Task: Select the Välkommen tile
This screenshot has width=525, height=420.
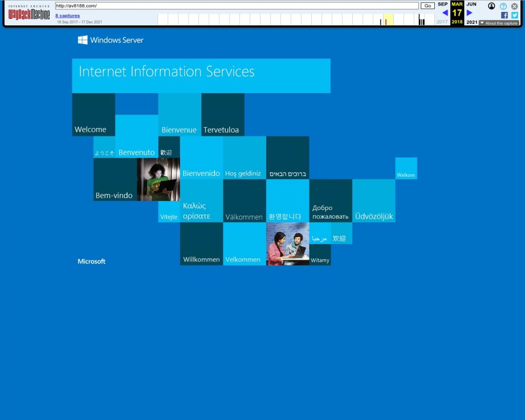Action: click(245, 201)
